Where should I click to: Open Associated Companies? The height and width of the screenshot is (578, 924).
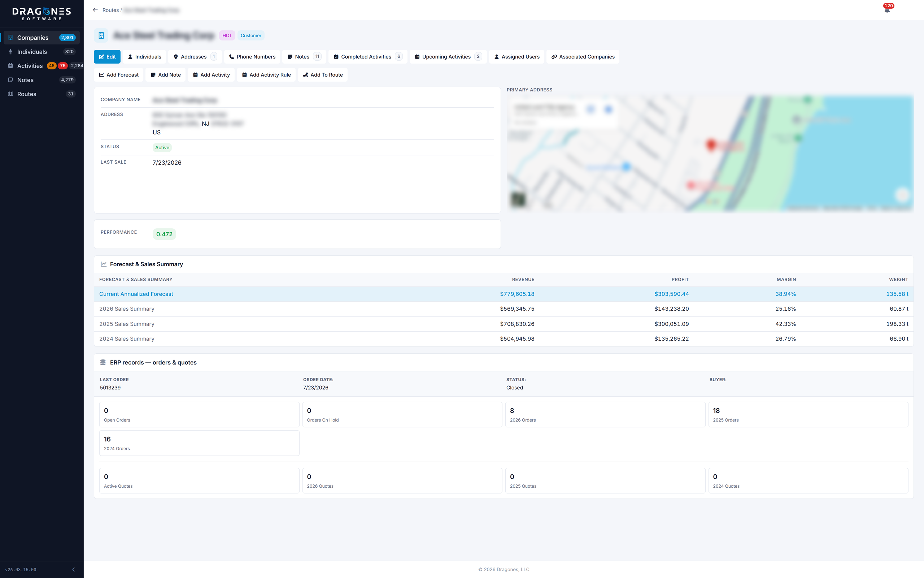click(x=583, y=57)
